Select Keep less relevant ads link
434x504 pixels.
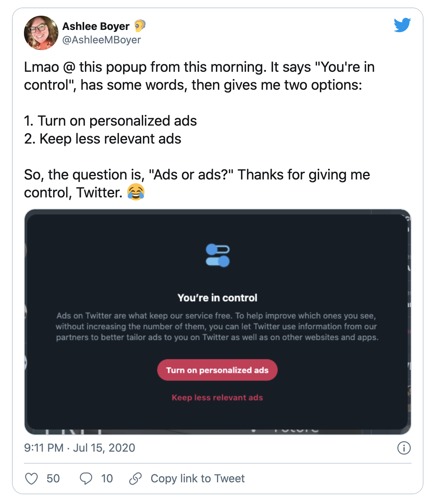217,397
